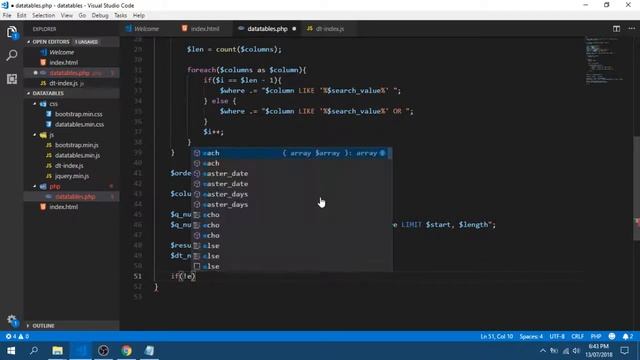Switch to the Welcome tab
This screenshot has width=640, height=360.
(x=142, y=29)
